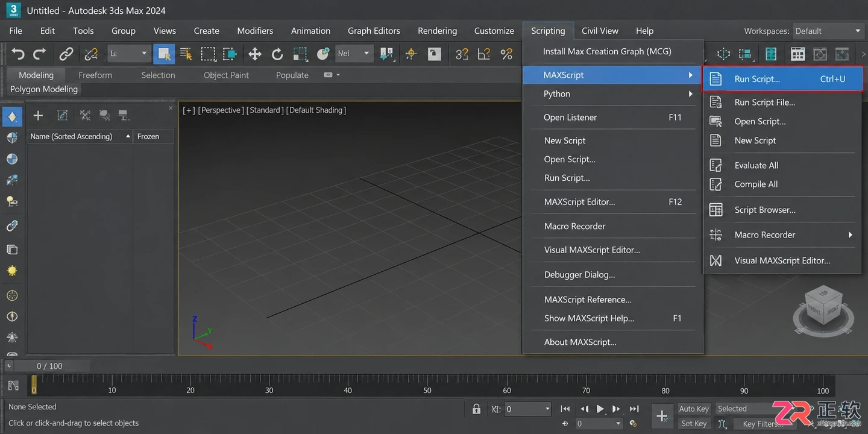This screenshot has width=868, height=434.
Task: Click the Use Pivot Point Center button
Action: (x=386, y=54)
